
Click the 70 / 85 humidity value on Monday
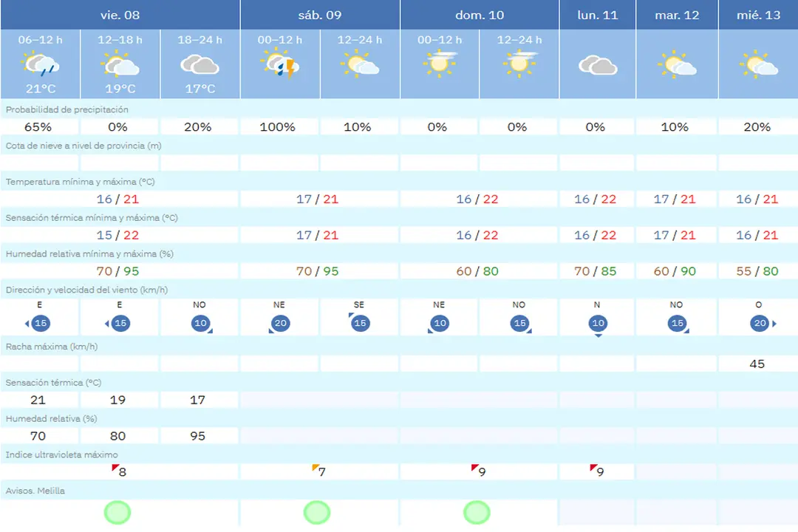[595, 271]
